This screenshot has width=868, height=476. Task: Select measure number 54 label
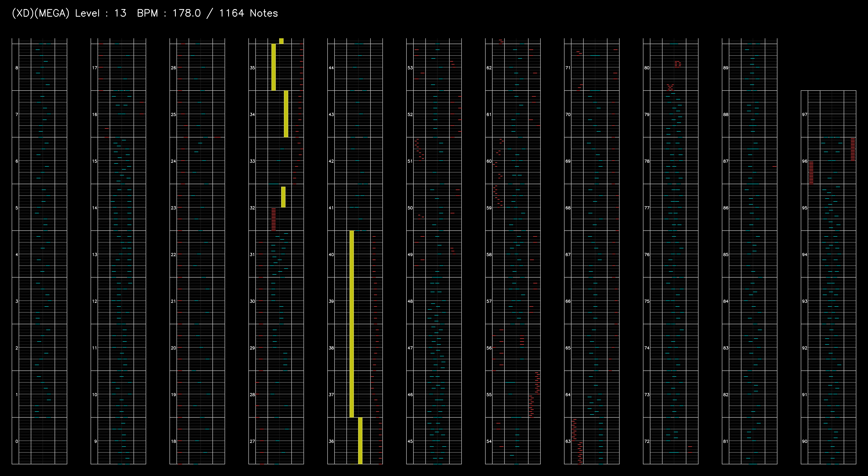point(489,441)
